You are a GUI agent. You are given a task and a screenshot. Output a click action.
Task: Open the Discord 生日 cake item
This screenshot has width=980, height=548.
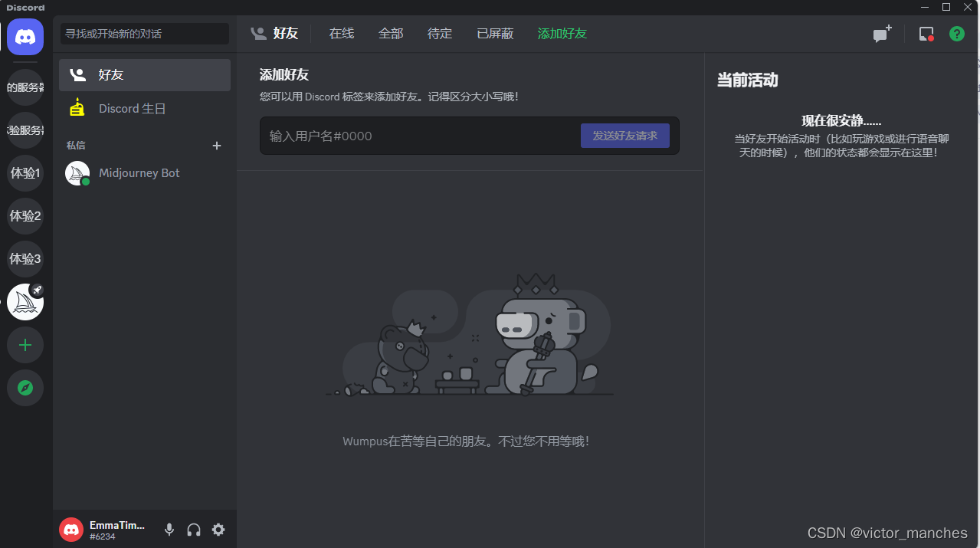tap(145, 109)
